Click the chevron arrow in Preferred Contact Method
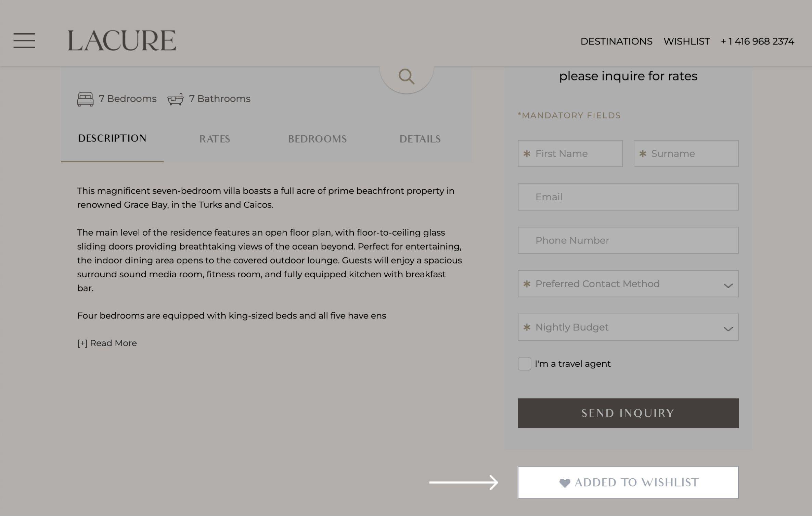This screenshot has width=812, height=516. (728, 285)
